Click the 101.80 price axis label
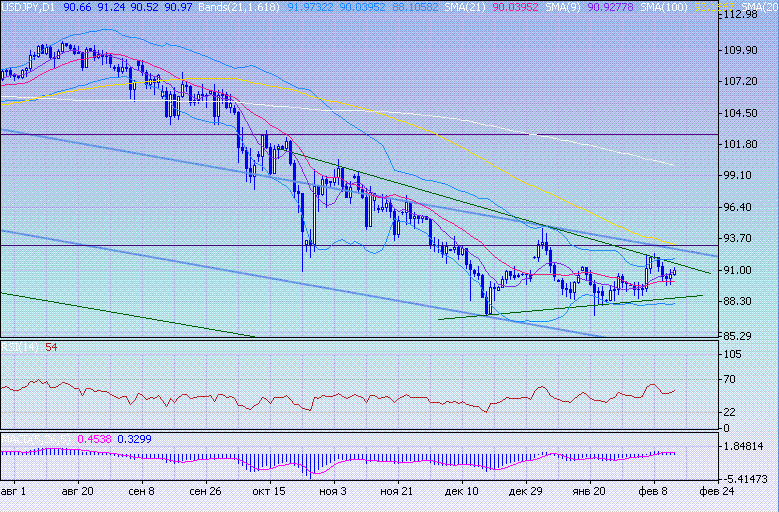 (738, 144)
